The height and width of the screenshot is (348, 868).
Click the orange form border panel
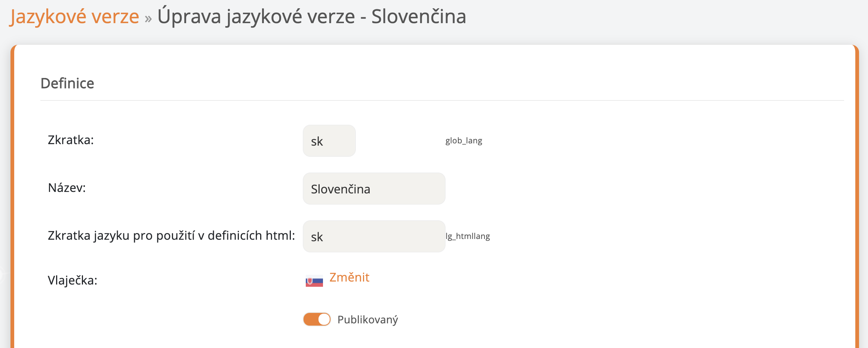click(13, 187)
